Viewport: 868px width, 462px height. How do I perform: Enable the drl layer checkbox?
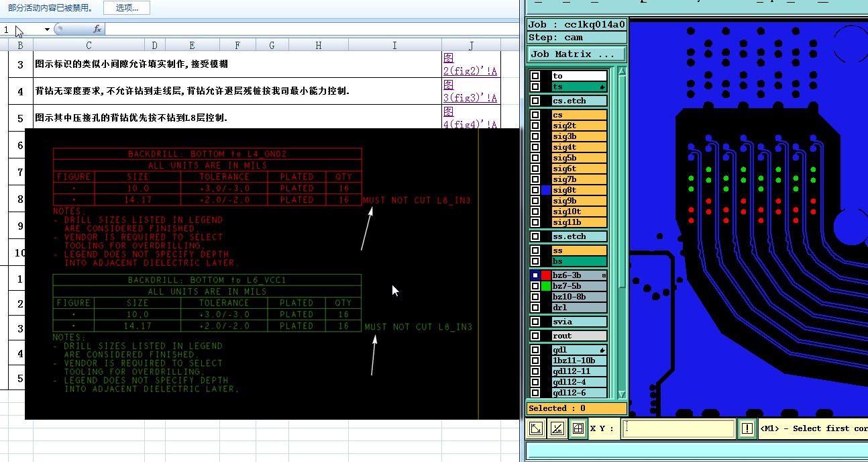535,308
